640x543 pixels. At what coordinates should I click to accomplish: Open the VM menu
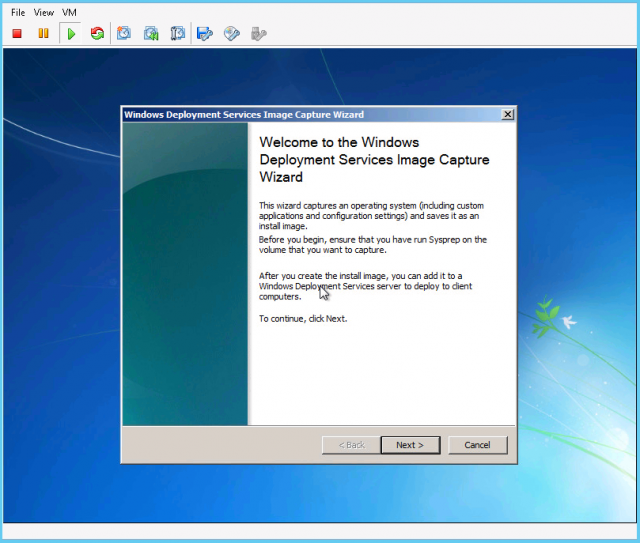(69, 12)
